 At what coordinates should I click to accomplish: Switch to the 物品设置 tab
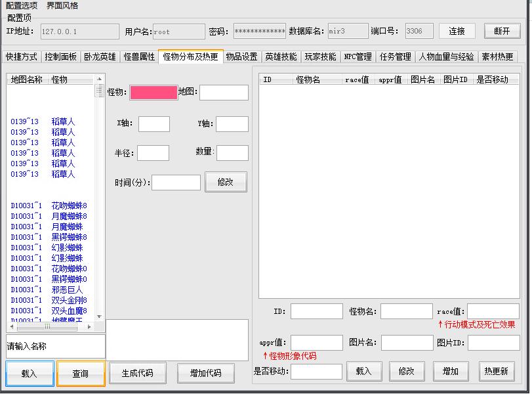pos(241,57)
